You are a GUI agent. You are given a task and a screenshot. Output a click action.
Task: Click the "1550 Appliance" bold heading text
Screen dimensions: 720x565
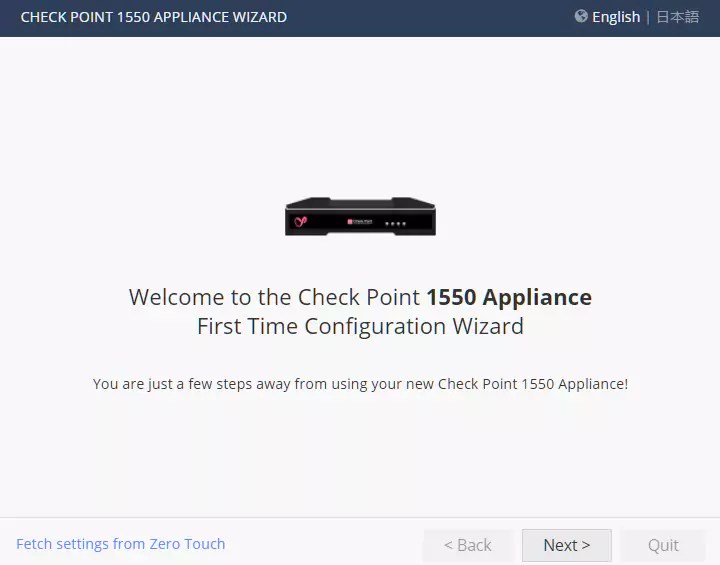[509, 297]
